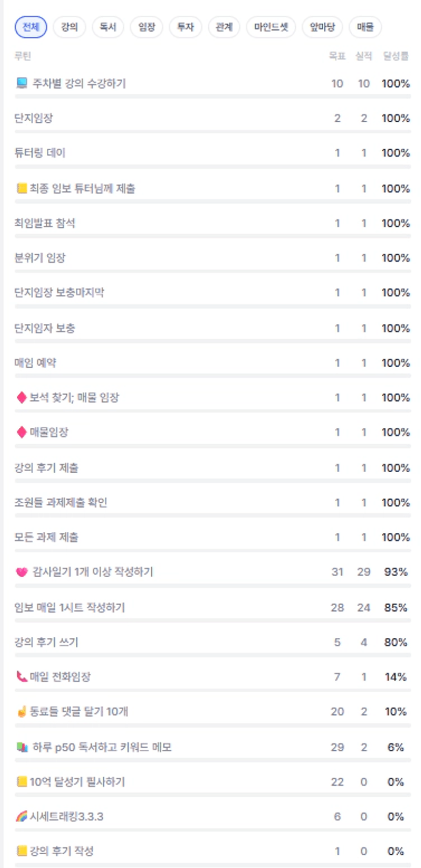Open the 단지임장 routine row

tap(34, 118)
